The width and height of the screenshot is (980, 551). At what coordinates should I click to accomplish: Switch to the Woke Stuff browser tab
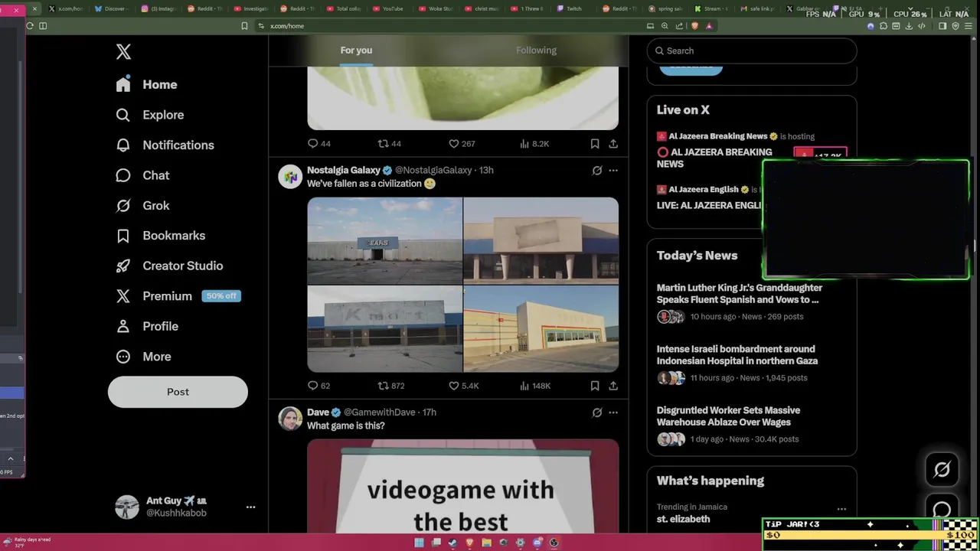pos(436,8)
